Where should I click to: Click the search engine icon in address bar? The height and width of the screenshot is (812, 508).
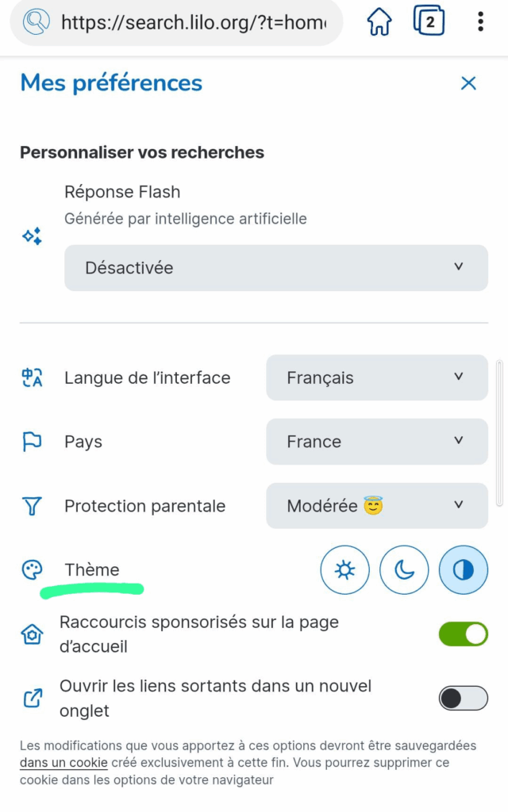(x=36, y=22)
